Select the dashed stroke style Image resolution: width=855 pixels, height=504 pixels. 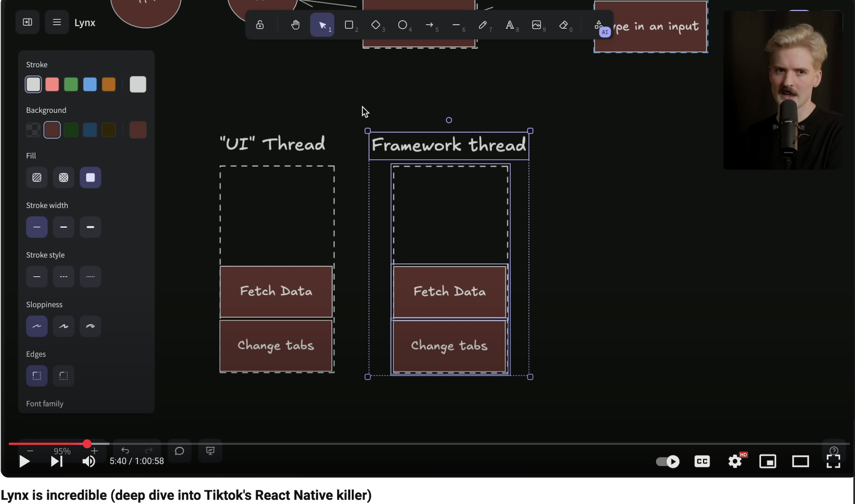[63, 276]
